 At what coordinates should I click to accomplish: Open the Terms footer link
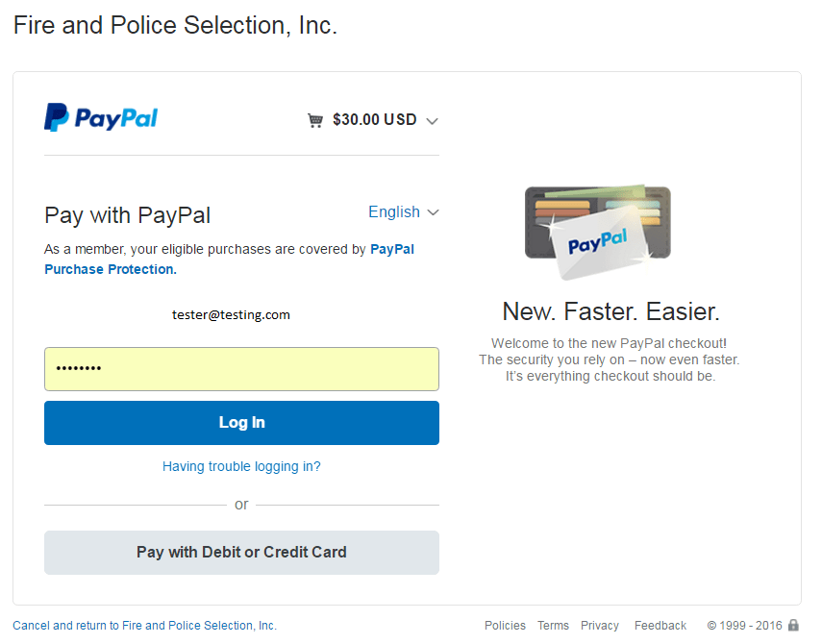coord(553,626)
